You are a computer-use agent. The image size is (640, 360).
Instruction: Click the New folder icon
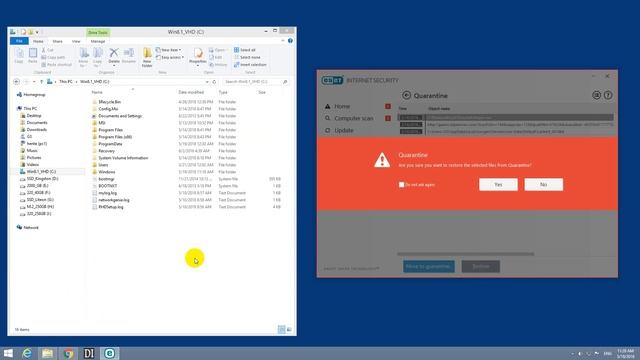point(147,58)
